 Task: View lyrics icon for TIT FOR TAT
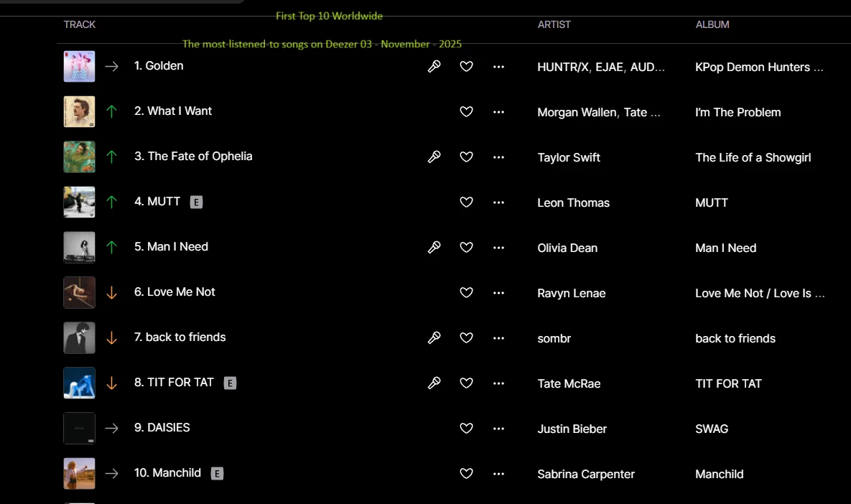[434, 383]
